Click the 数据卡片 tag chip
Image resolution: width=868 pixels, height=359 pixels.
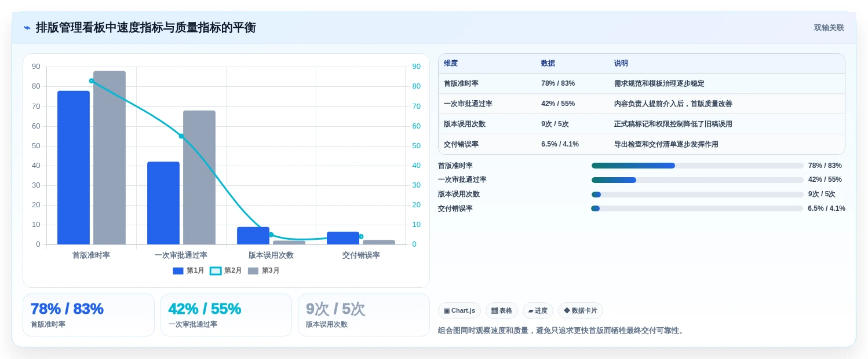581,311
